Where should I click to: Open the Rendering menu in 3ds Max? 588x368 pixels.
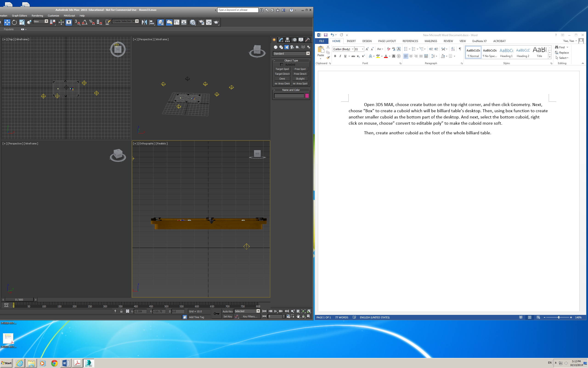tap(37, 16)
